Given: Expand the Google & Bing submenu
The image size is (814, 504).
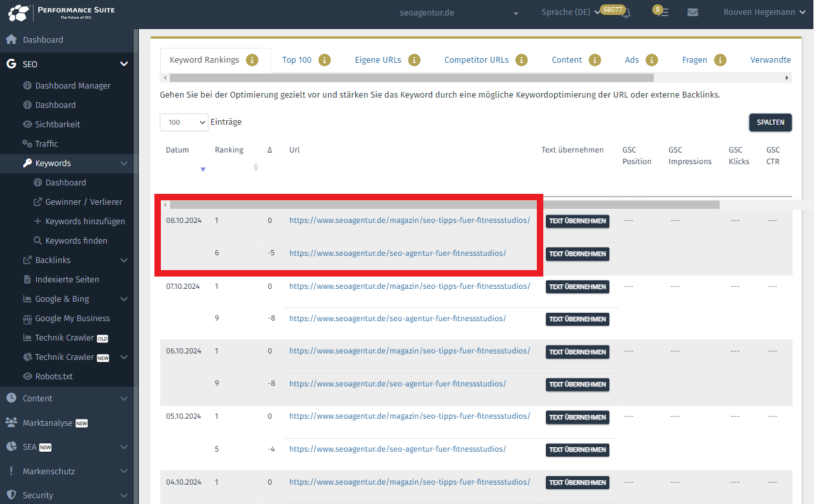Looking at the screenshot, I should pos(124,299).
